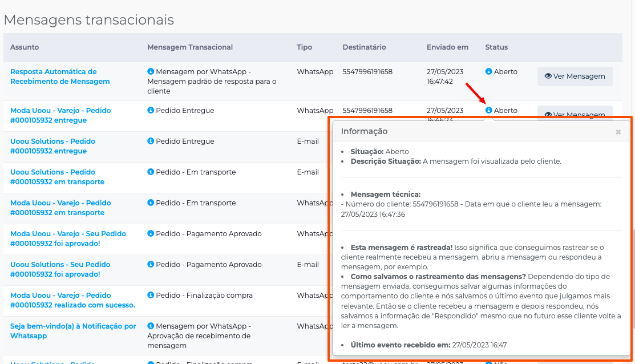Click info icon of Moda Uoou 'Em transporte' row
635x364 pixels.
coord(151,203)
